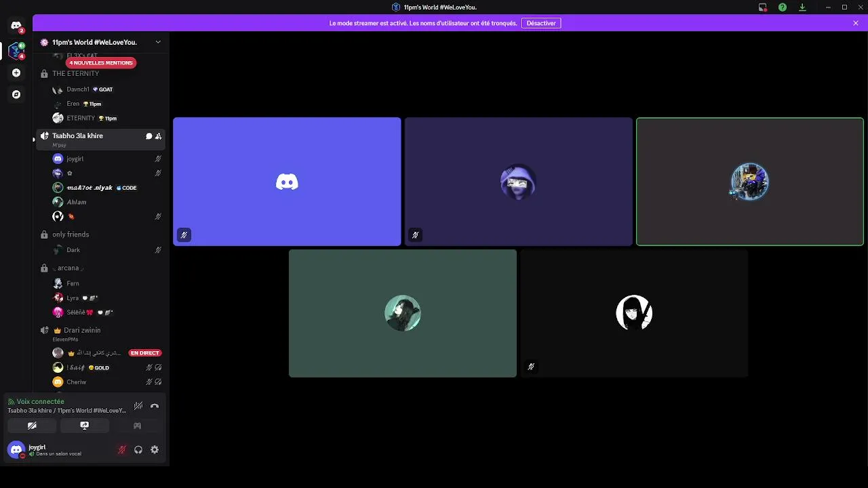Invite people to Tsabho 3la khire channel
The height and width of the screenshot is (488, 868).
coord(158,136)
